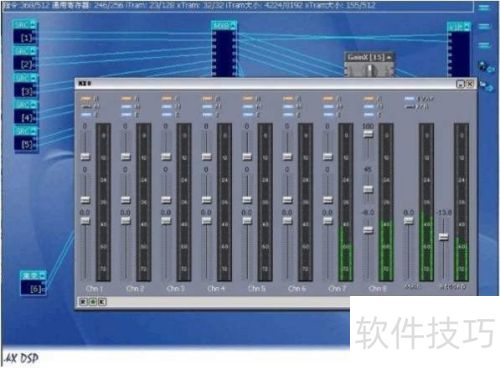The image size is (500, 370).
Task: Toggle the orange indicator on Chn 7
Action: 328,99
